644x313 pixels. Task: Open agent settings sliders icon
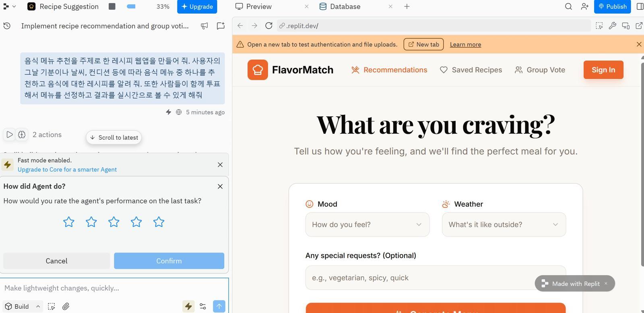(x=203, y=307)
